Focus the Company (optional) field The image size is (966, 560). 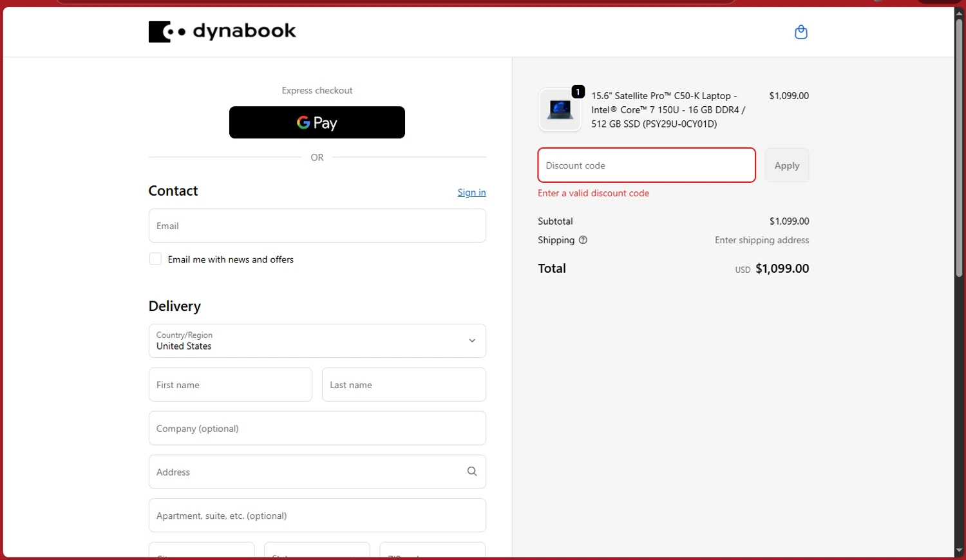317,428
